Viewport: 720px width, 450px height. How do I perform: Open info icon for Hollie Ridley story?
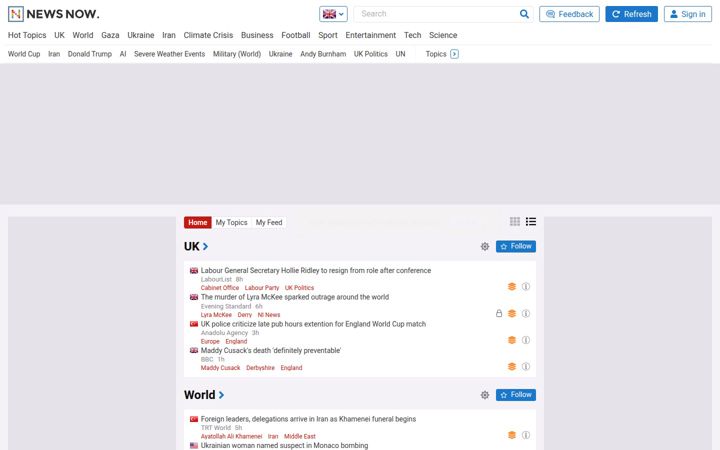click(526, 287)
